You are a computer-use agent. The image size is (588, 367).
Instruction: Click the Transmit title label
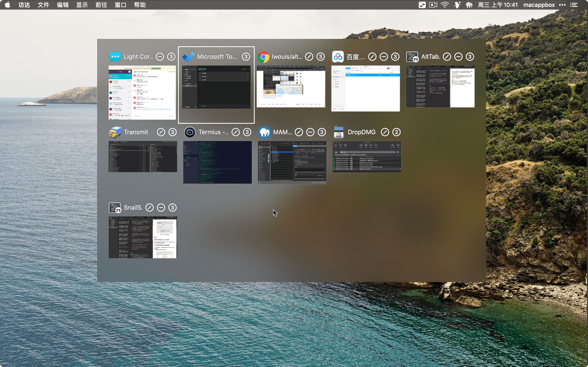(136, 132)
